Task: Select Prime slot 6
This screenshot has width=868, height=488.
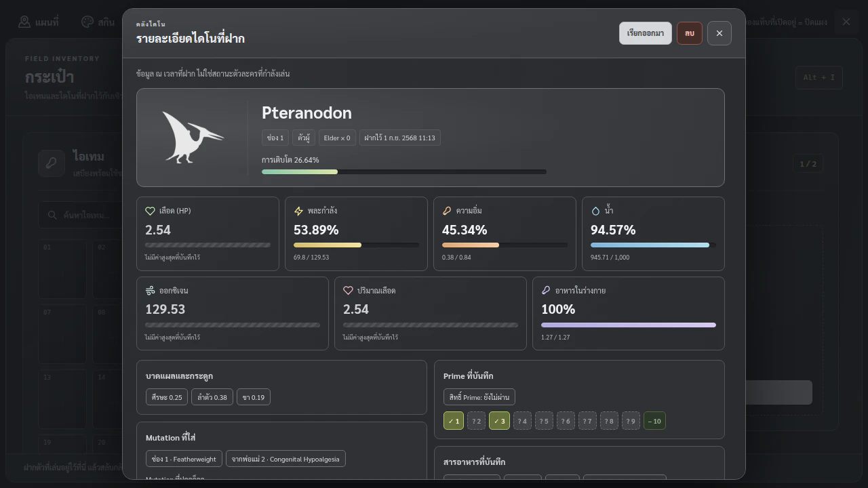Action: (x=566, y=421)
